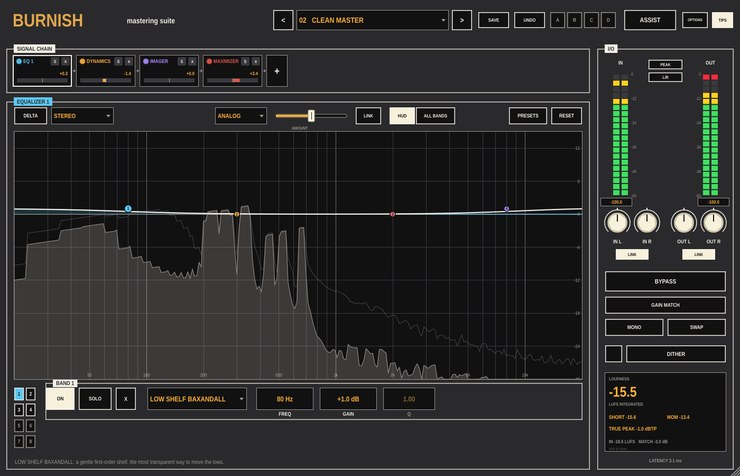
Task: Select band 3 in the band selector grid
Action: click(19, 409)
